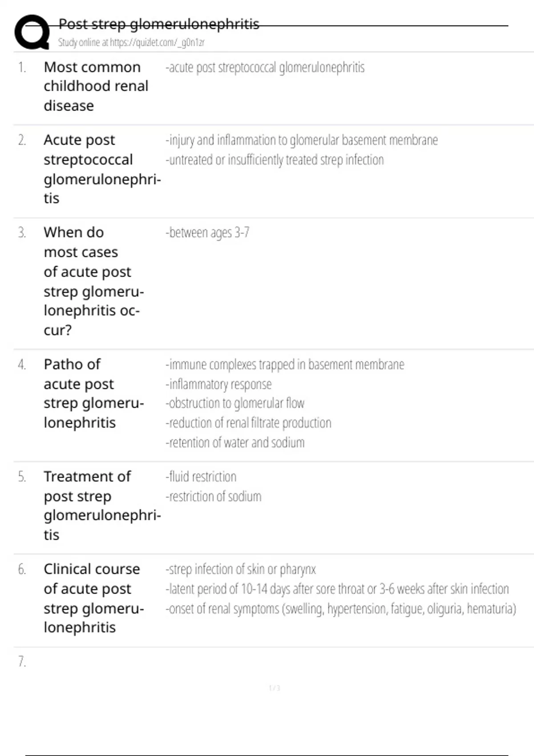
Task: Select term 'Most common childhood renal disease'
Action: [96, 86]
